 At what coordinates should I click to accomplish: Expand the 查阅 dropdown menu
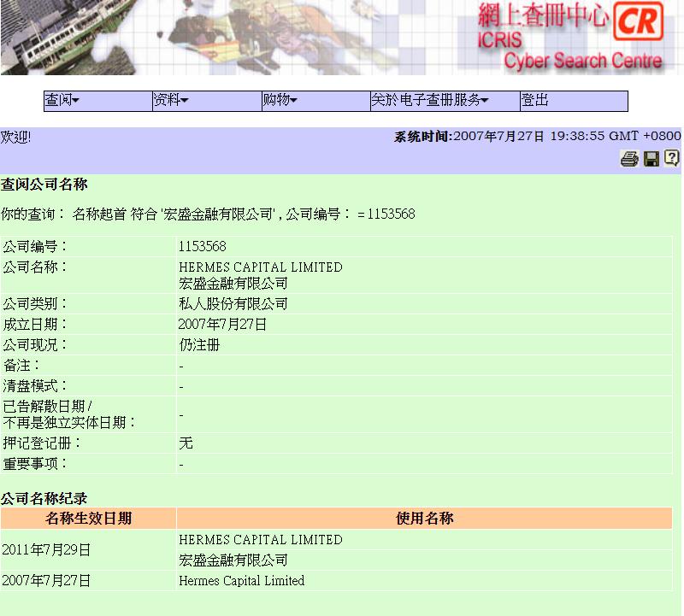62,101
